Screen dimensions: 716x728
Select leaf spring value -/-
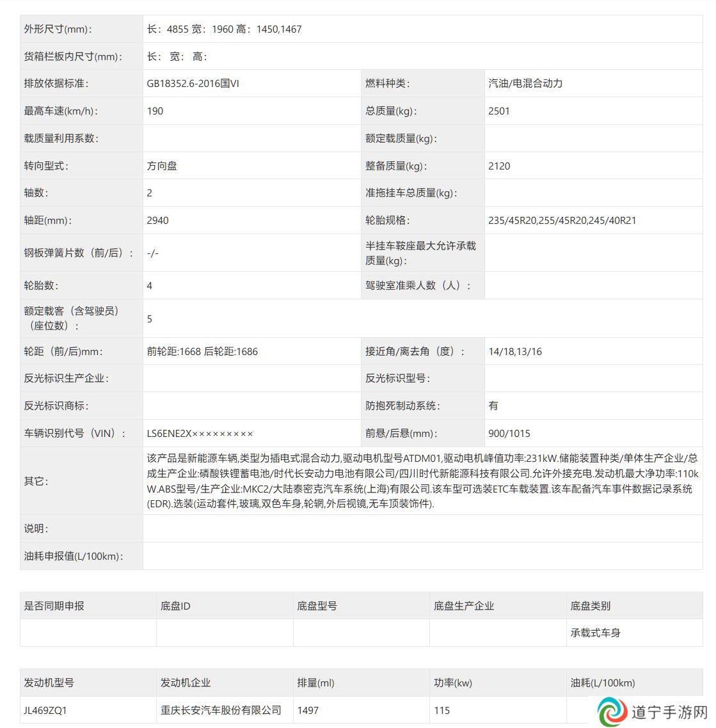153,253
